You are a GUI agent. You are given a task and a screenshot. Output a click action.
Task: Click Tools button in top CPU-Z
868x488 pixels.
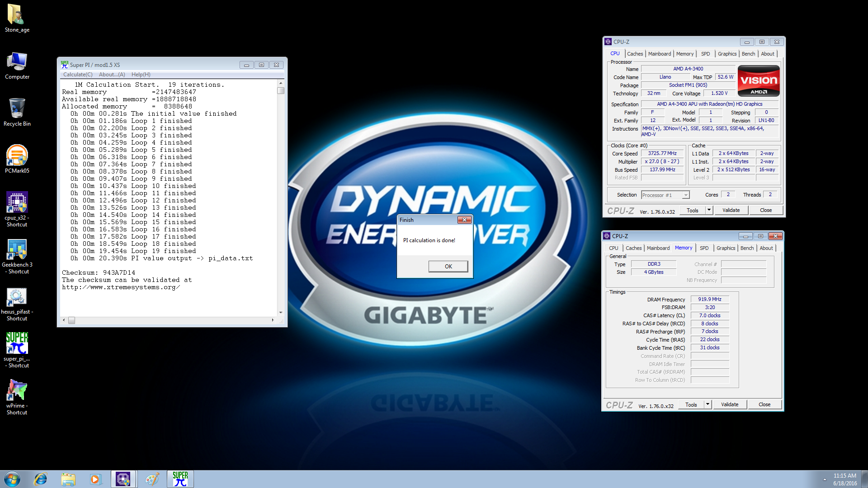pos(692,210)
